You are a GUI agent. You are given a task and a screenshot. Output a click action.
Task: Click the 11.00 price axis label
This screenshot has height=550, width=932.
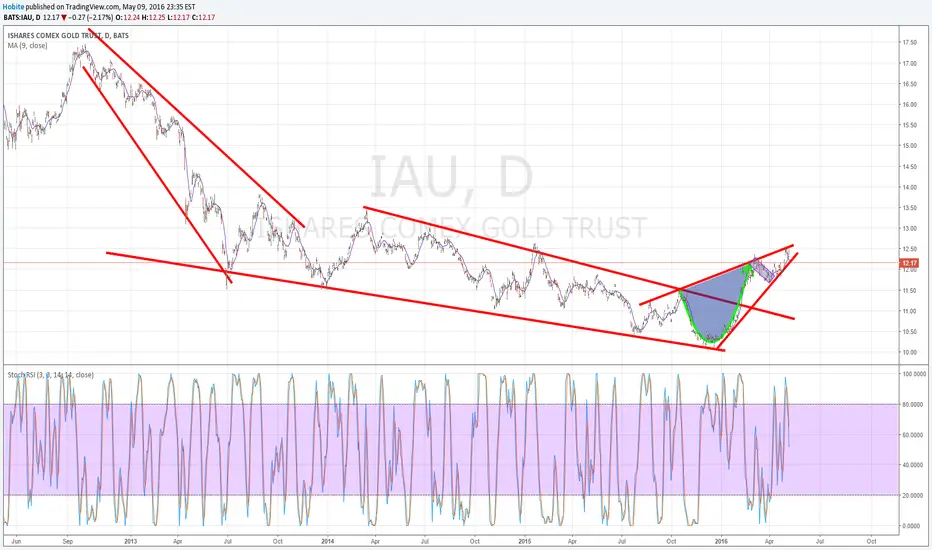(909, 311)
